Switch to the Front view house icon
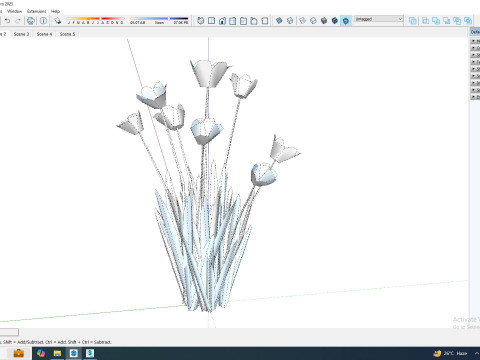480x360 pixels. (222, 21)
